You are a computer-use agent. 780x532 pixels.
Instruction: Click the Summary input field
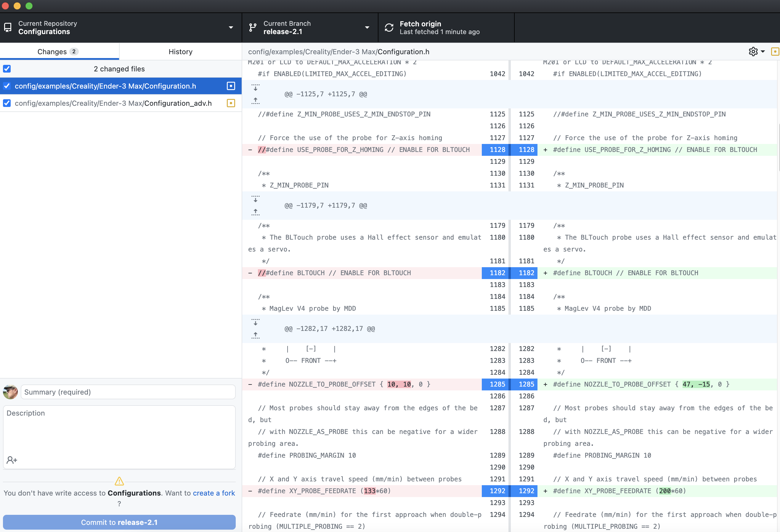(x=128, y=392)
